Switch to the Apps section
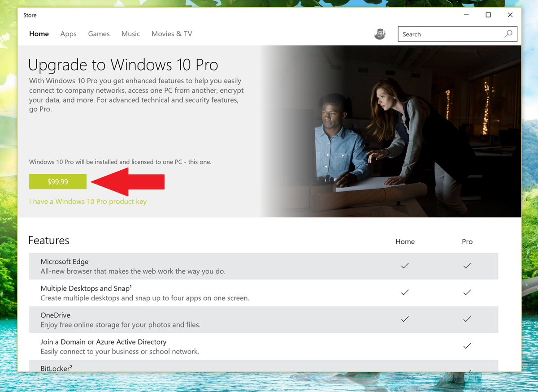 (x=68, y=34)
